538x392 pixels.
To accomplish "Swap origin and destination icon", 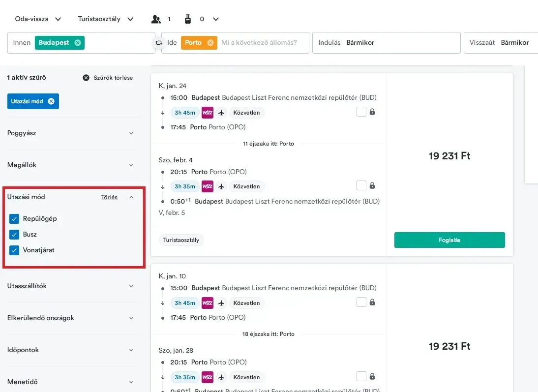I will (158, 43).
